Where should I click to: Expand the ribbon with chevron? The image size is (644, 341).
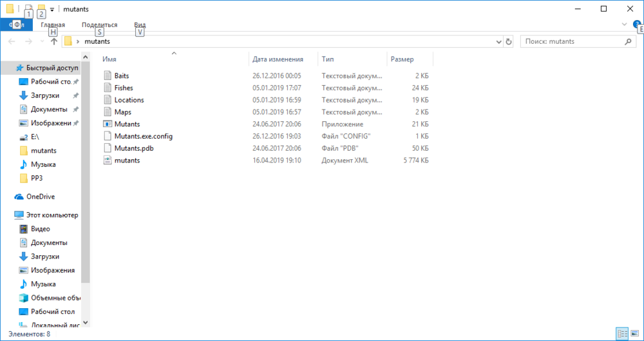pyautogui.click(x=624, y=24)
